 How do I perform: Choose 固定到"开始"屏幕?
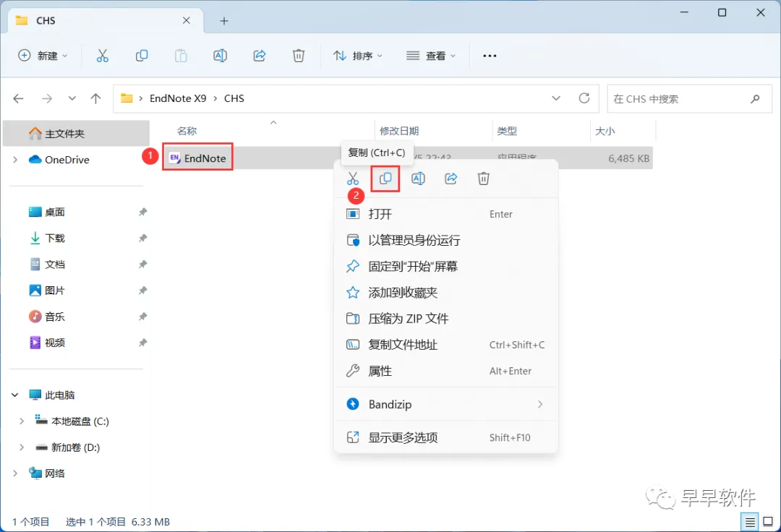point(445,266)
